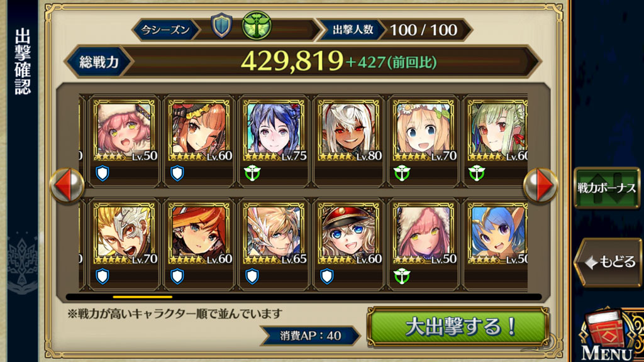Click shield badge under pink-haired Lv.50 character
This screenshot has height=362, width=644.
103,173
